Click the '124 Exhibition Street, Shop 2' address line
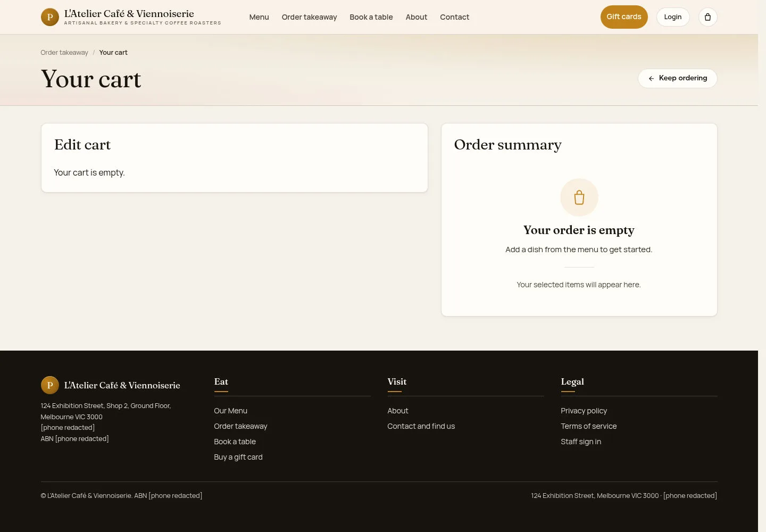766x532 pixels. point(106,406)
